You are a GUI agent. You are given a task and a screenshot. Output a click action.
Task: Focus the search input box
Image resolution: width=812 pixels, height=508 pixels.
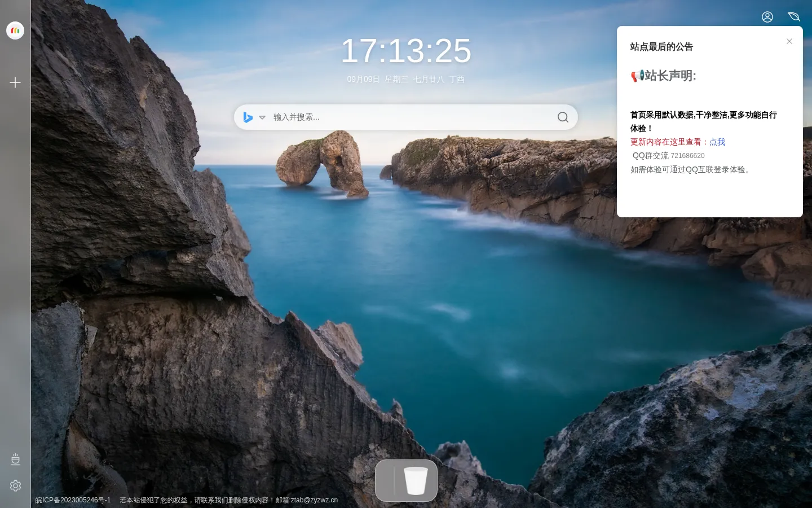(411, 117)
